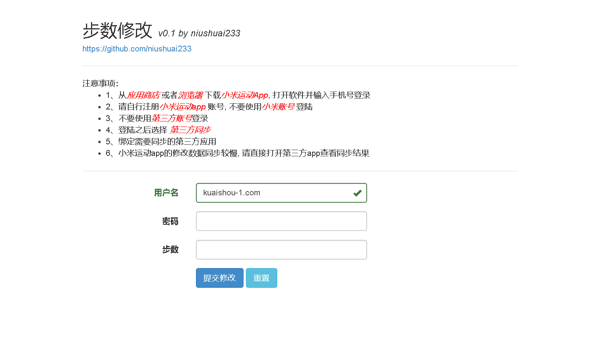Click the 步数修改 page heading
This screenshot has height=364, width=601.
click(x=118, y=30)
